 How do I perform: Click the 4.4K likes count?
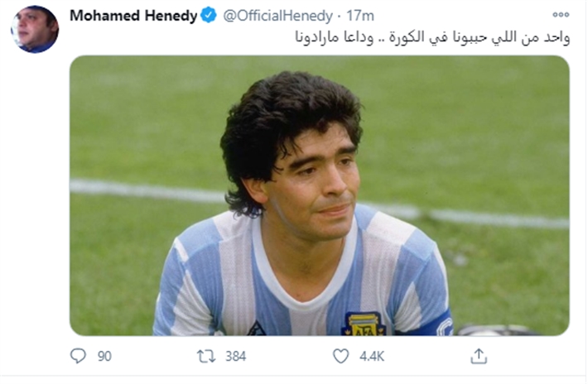click(372, 357)
